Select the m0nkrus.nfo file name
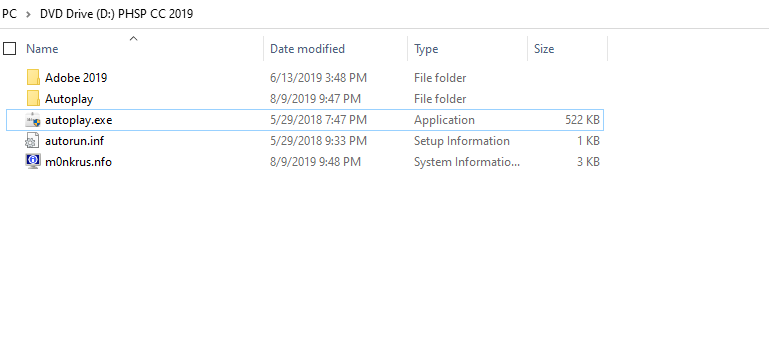 [78, 162]
